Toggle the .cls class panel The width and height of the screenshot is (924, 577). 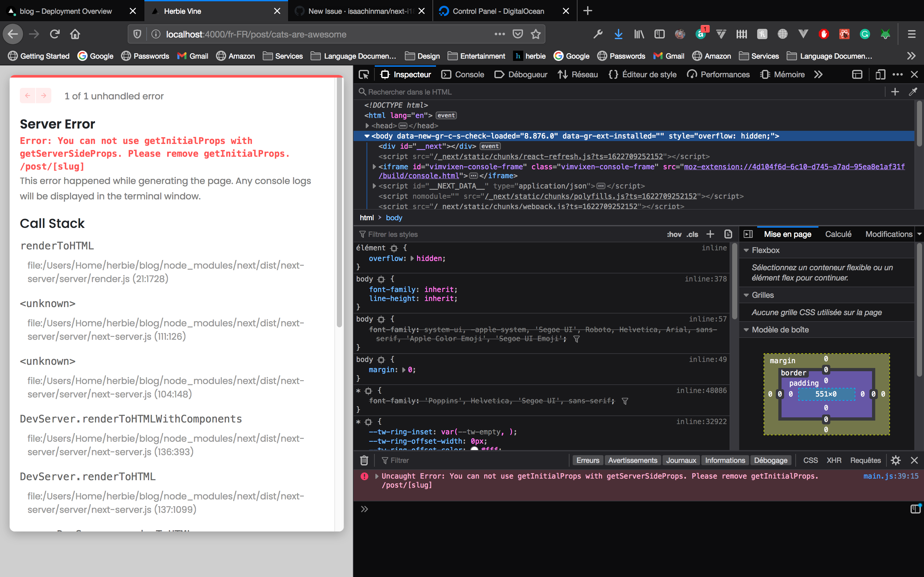(692, 234)
